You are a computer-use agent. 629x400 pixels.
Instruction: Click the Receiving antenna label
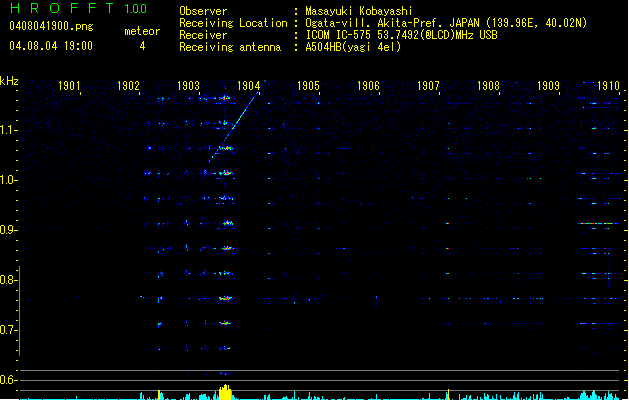230,47
